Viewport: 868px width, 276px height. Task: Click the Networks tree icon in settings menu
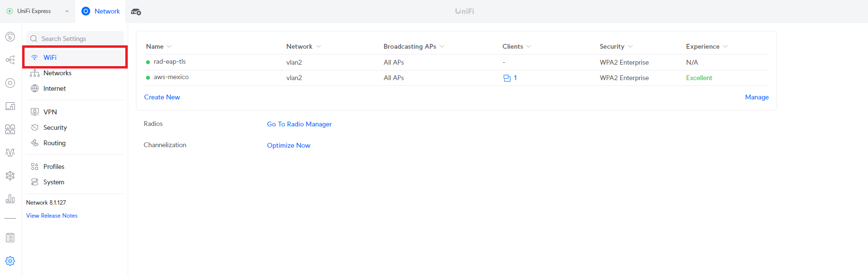coord(35,73)
